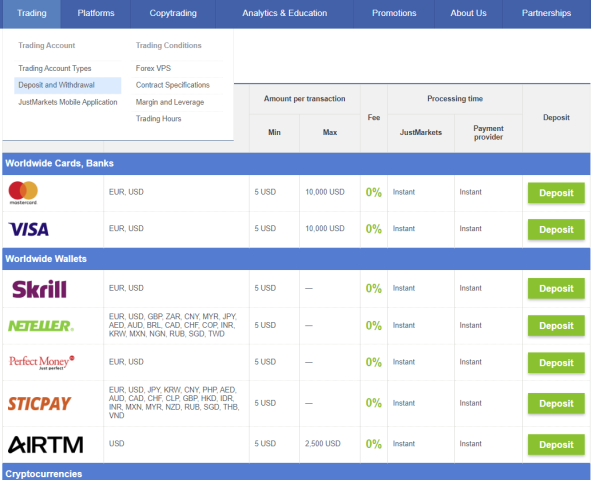Open the Trading menu tab
The width and height of the screenshot is (591, 480).
[32, 13]
